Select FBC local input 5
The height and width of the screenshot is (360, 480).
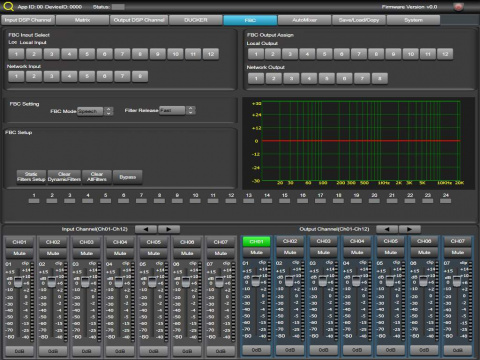(x=87, y=54)
